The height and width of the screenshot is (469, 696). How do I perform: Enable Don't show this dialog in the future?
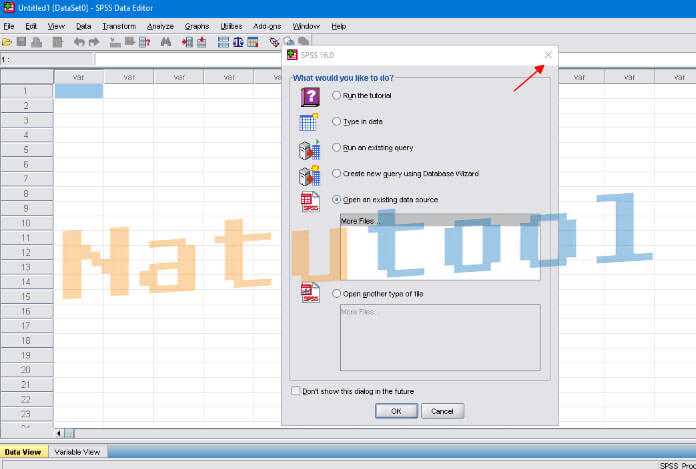(295, 391)
